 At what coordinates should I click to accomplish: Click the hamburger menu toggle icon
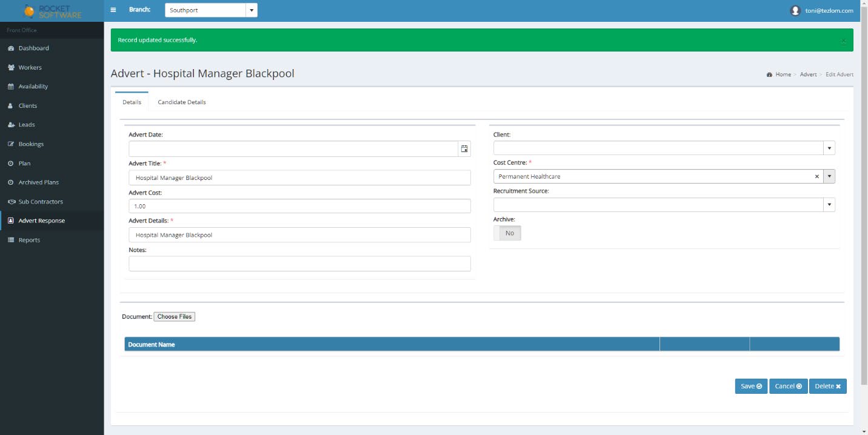[x=113, y=10]
